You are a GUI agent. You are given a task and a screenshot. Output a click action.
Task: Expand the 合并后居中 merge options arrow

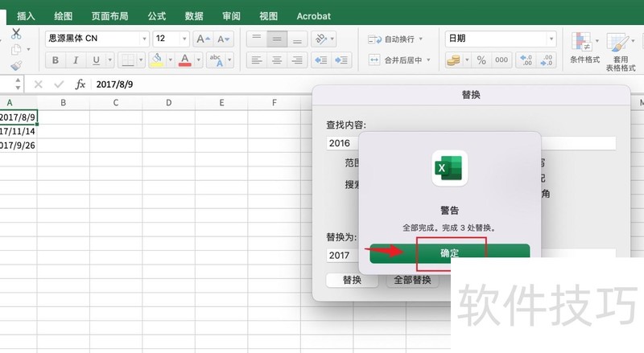(429, 60)
